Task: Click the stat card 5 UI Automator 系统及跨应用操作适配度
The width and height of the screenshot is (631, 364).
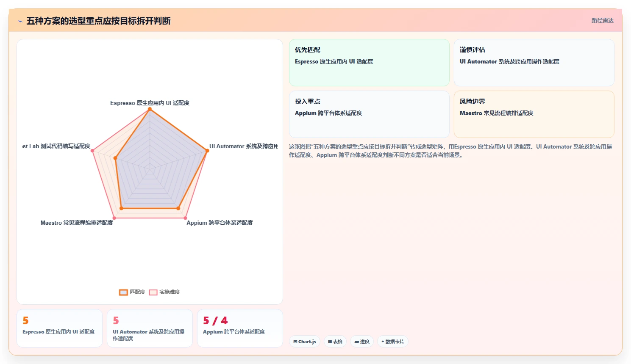Action: click(150, 328)
